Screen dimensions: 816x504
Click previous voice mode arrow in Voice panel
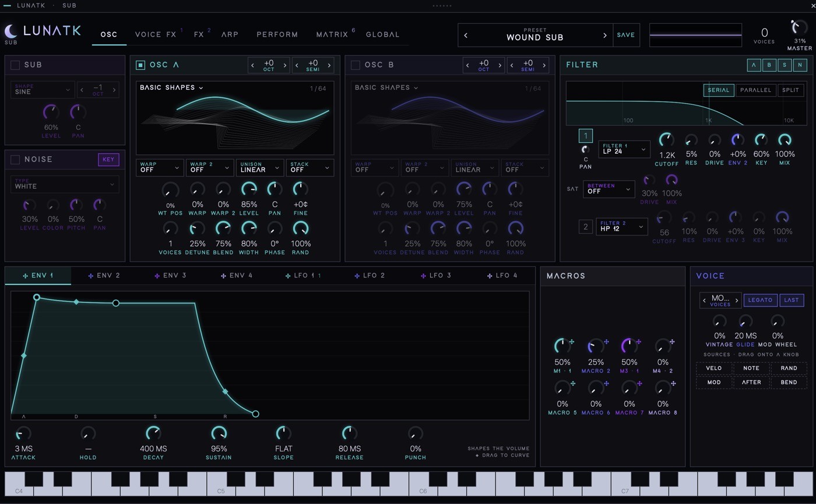[x=705, y=301]
